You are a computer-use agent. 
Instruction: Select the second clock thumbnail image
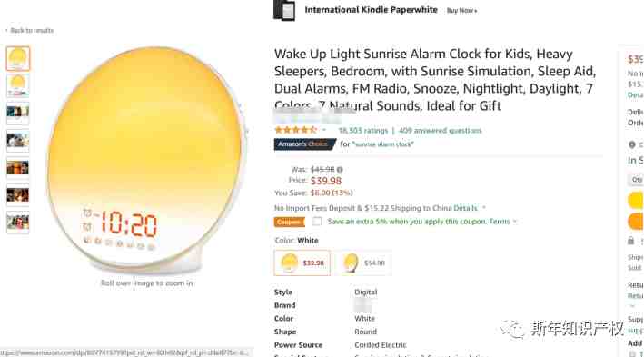(x=17, y=85)
